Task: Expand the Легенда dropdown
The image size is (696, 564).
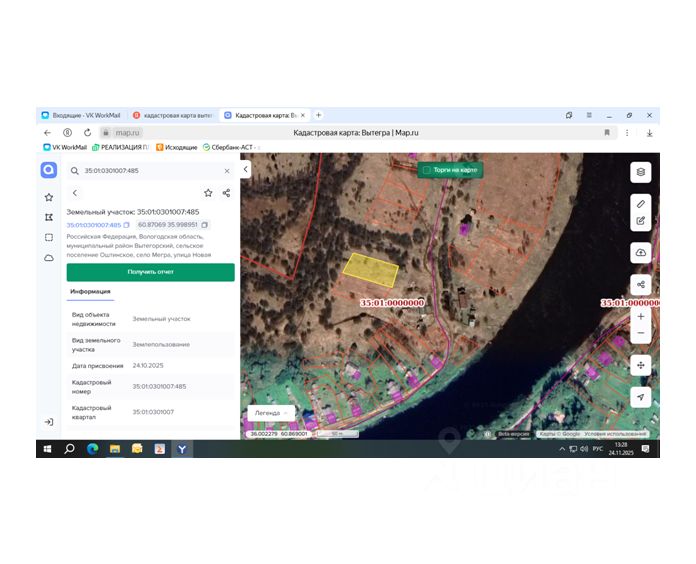Action: tap(271, 412)
